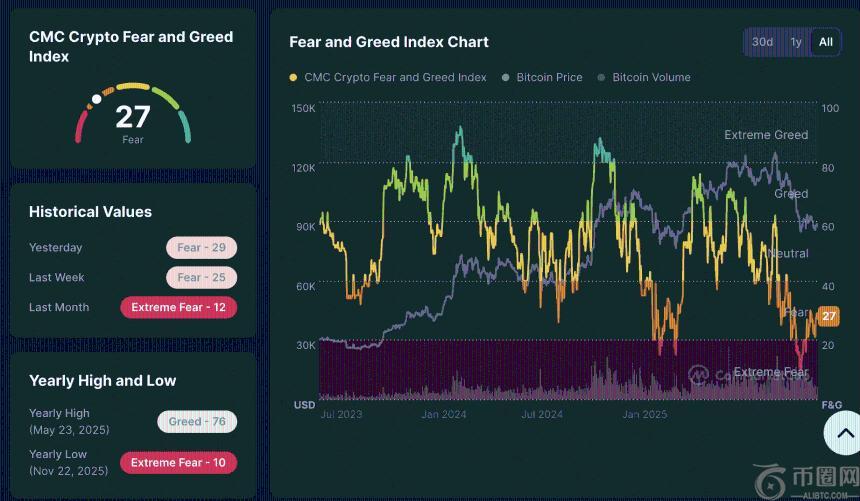This screenshot has width=860, height=501.
Task: Select the All time range tab
Action: click(x=826, y=42)
